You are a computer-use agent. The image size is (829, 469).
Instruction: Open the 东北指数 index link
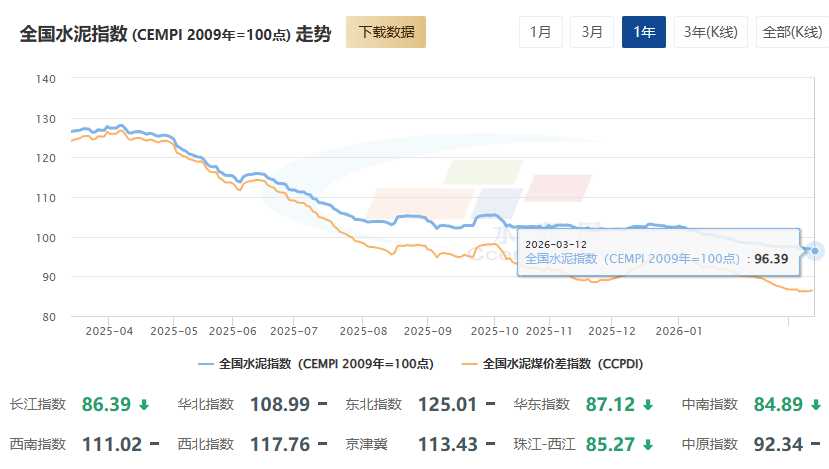(x=373, y=405)
